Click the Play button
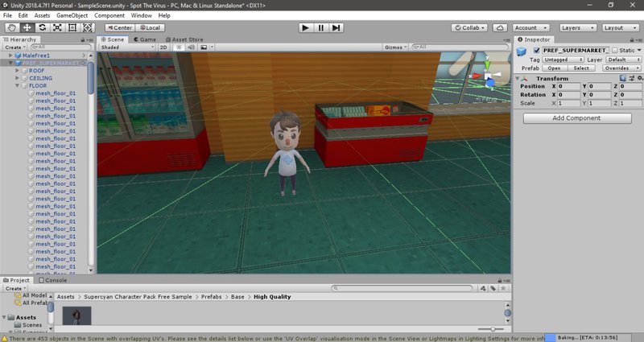This screenshot has width=644, height=342. 305,27
